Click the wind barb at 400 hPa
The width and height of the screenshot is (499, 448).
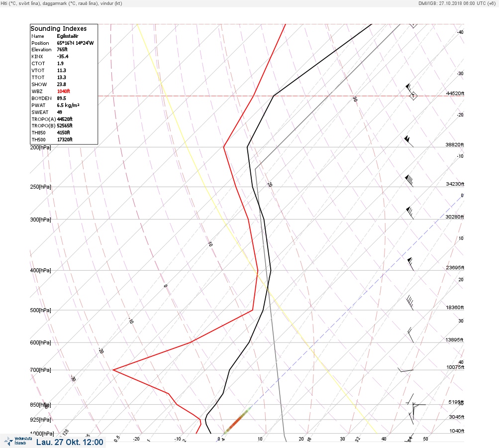(x=411, y=264)
